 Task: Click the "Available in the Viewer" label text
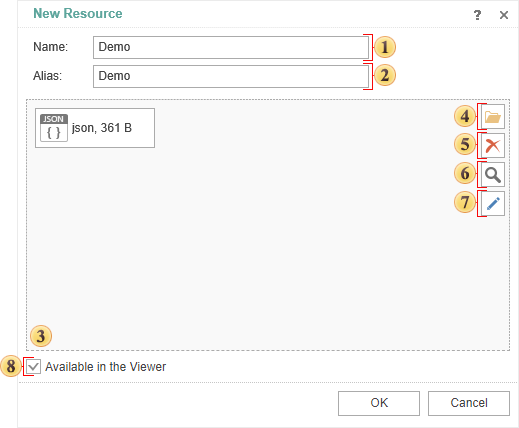pyautogui.click(x=105, y=367)
